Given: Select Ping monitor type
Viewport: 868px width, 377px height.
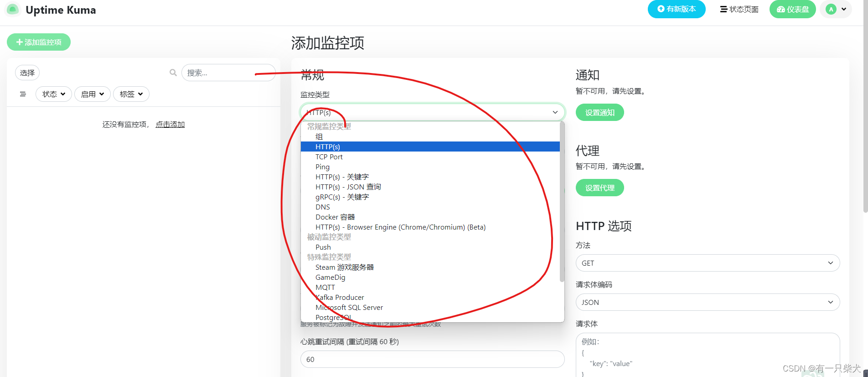Looking at the screenshot, I should [430, 167].
